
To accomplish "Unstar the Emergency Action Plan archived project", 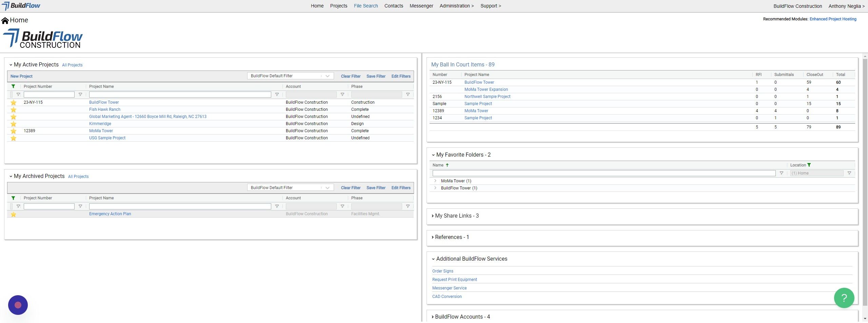I will pos(14,214).
